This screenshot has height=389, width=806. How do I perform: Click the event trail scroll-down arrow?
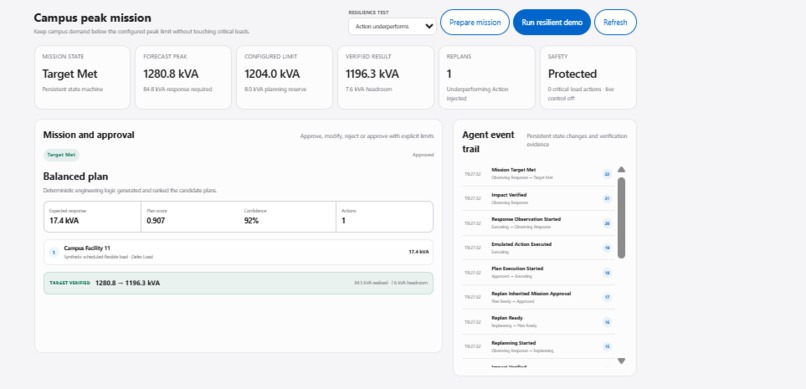pyautogui.click(x=621, y=361)
